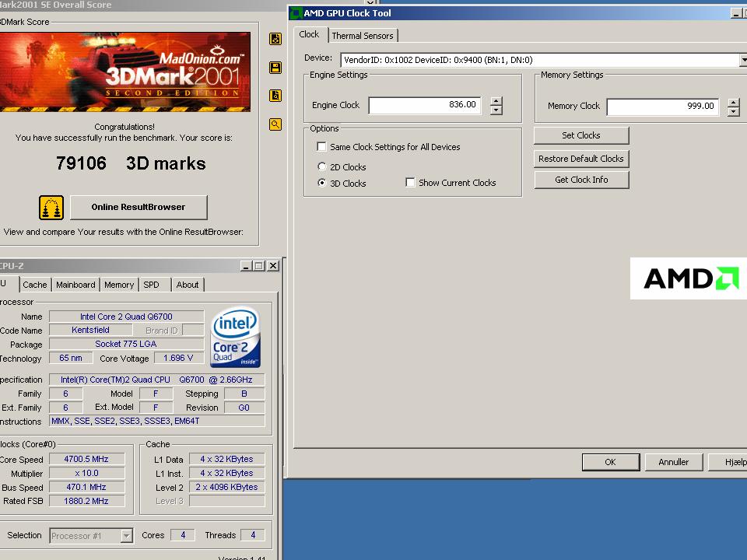Click the Online ResultBrowser button
The image size is (747, 560).
(139, 207)
